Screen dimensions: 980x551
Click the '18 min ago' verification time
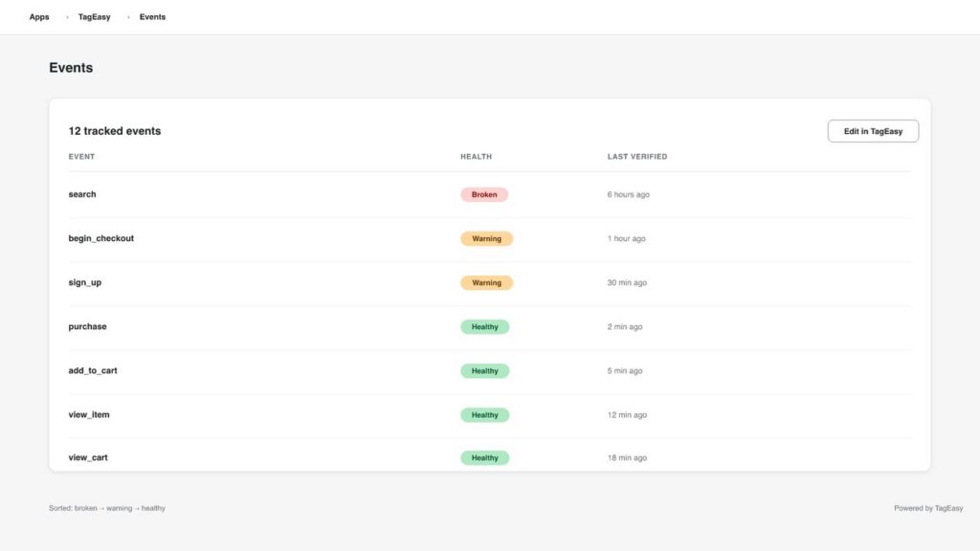point(627,458)
